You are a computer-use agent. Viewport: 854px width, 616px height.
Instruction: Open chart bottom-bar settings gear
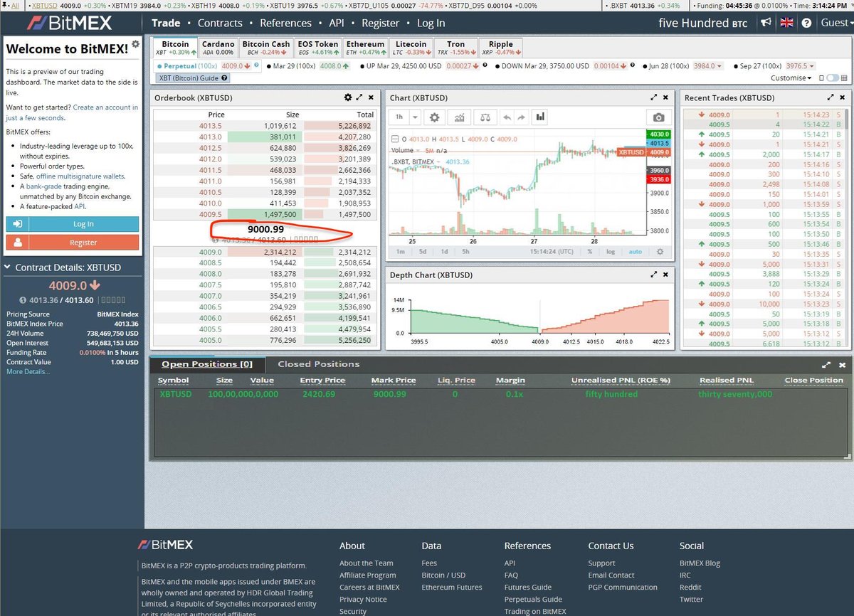coord(660,252)
